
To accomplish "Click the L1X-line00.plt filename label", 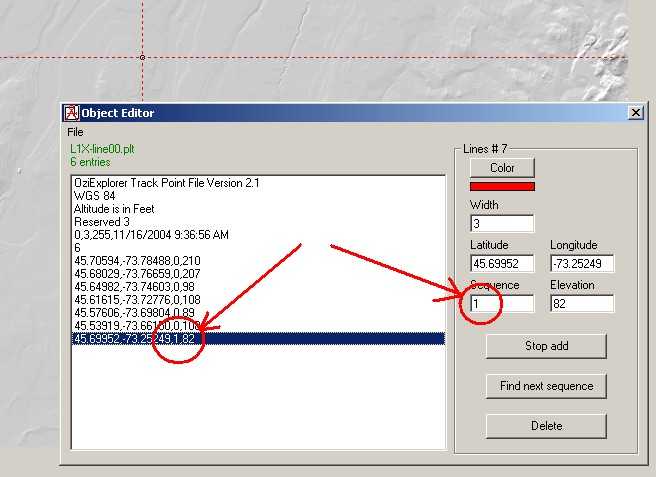I will click(x=100, y=149).
